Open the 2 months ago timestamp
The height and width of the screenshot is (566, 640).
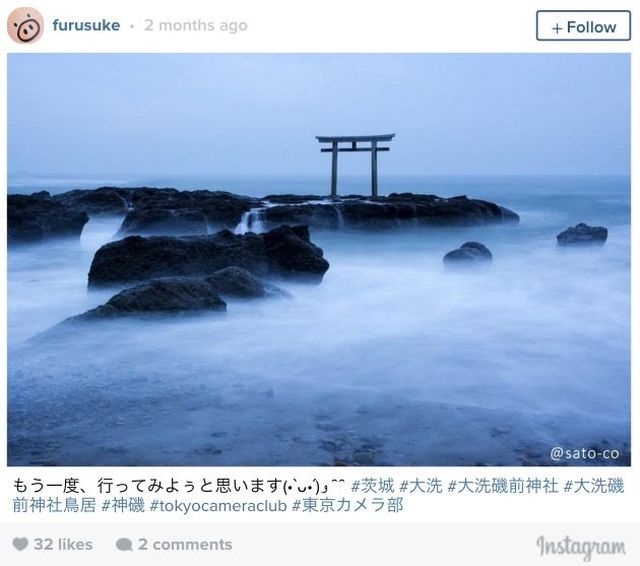tap(196, 25)
